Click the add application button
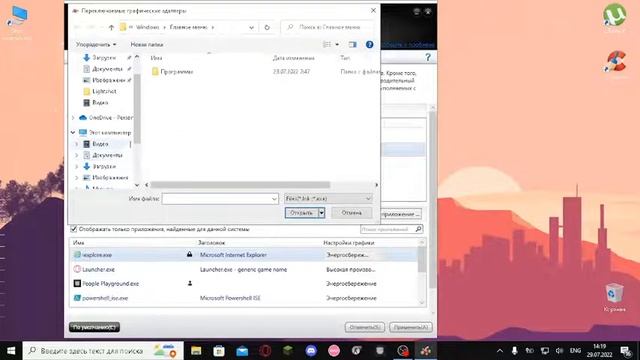 pos(400,214)
